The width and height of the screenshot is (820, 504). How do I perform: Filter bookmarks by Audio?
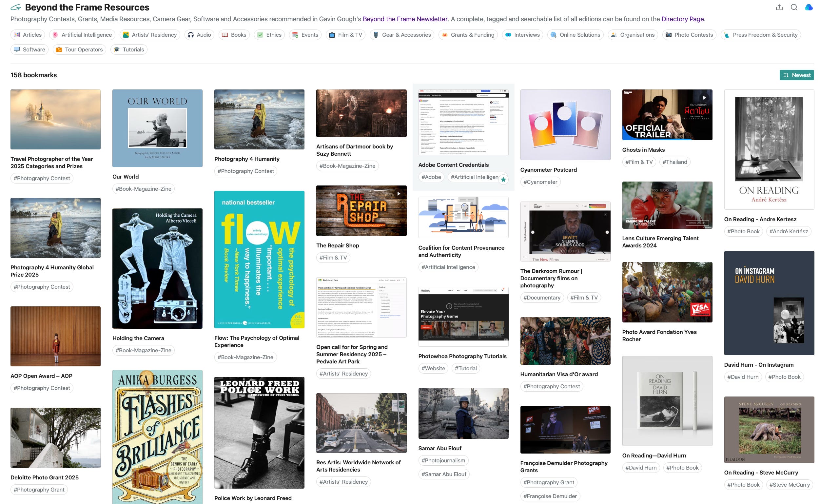click(x=199, y=35)
